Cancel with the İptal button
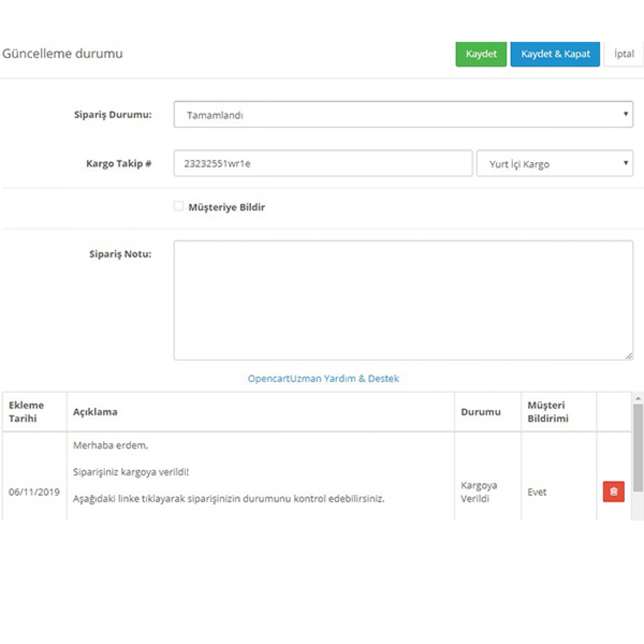The image size is (644, 644). pyautogui.click(x=624, y=54)
